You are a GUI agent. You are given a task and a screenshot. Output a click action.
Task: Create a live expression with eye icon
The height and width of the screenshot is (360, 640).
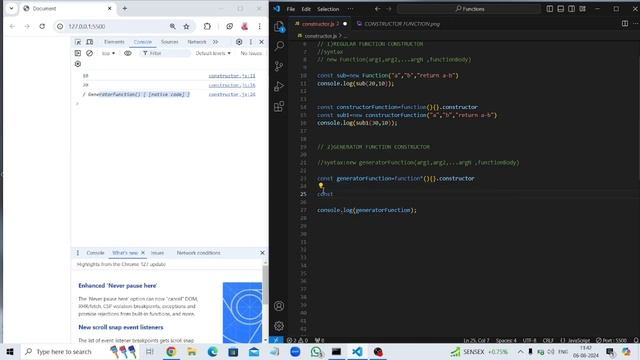(128, 53)
